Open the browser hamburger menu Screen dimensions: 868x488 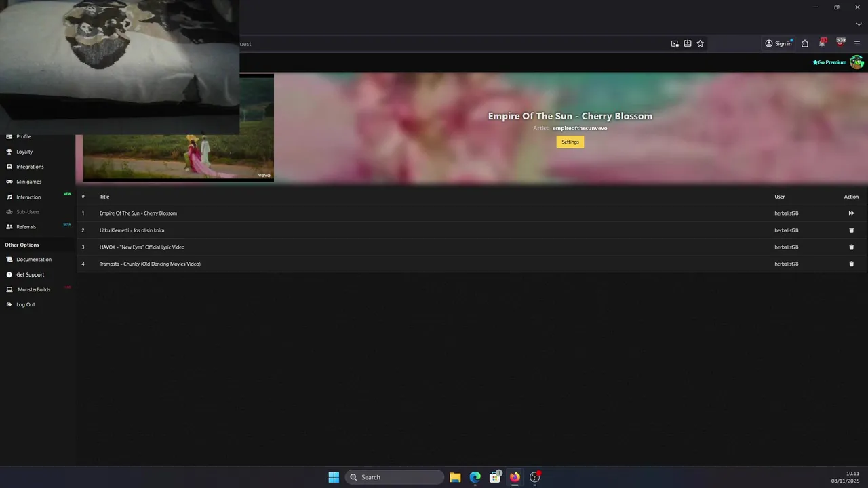tap(857, 43)
